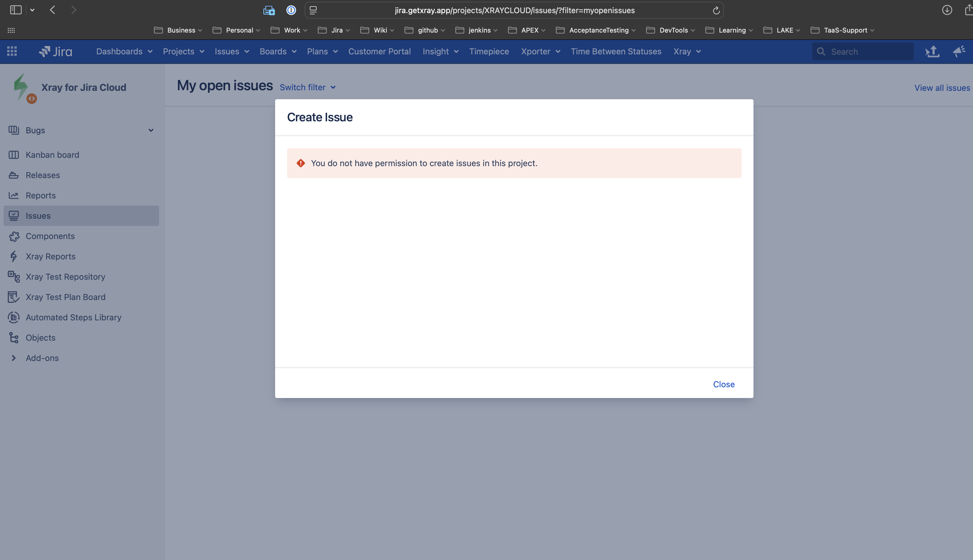
Task: Open the Jira app switcher grid icon
Action: tap(12, 51)
